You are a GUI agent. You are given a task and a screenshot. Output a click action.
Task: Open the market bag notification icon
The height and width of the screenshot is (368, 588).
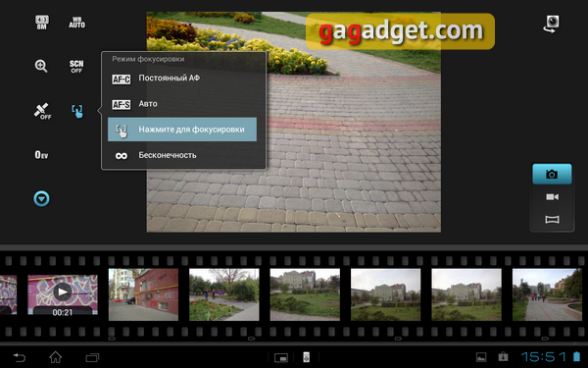point(503,356)
